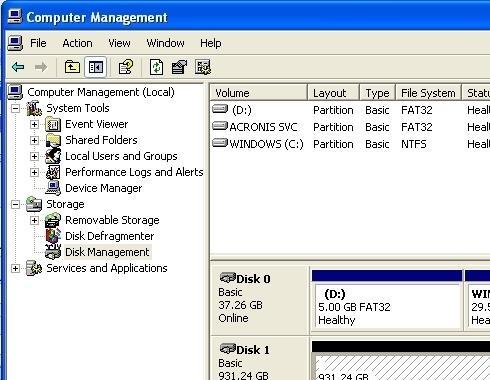Click the Disk 1 drive icon
Viewport: 490px width, 380px height.
click(228, 349)
